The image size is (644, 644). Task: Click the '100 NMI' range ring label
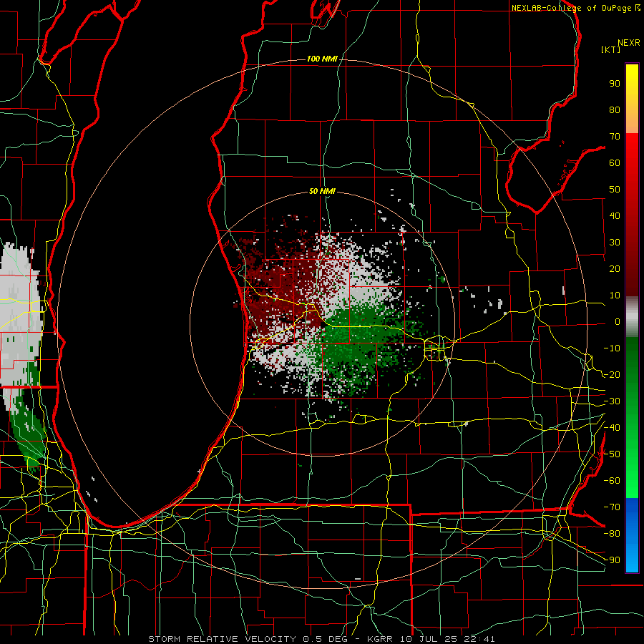click(322, 59)
